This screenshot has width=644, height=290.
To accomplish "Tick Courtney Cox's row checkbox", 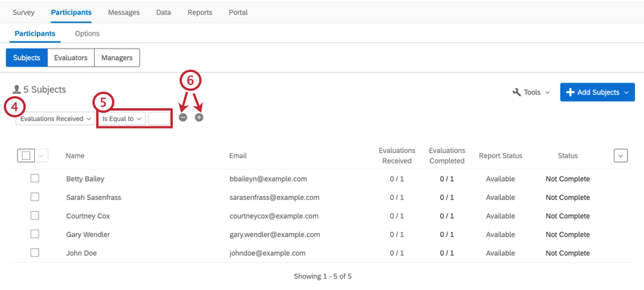I will click(35, 215).
